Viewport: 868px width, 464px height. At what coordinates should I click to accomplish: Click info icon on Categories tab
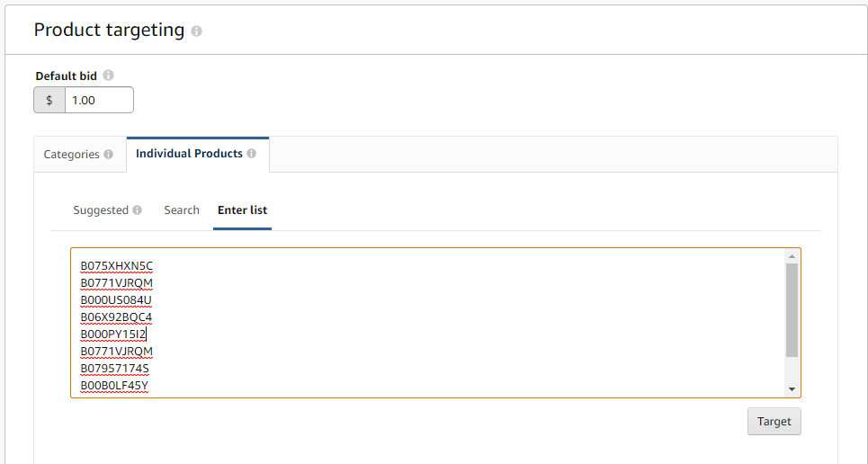coord(109,155)
